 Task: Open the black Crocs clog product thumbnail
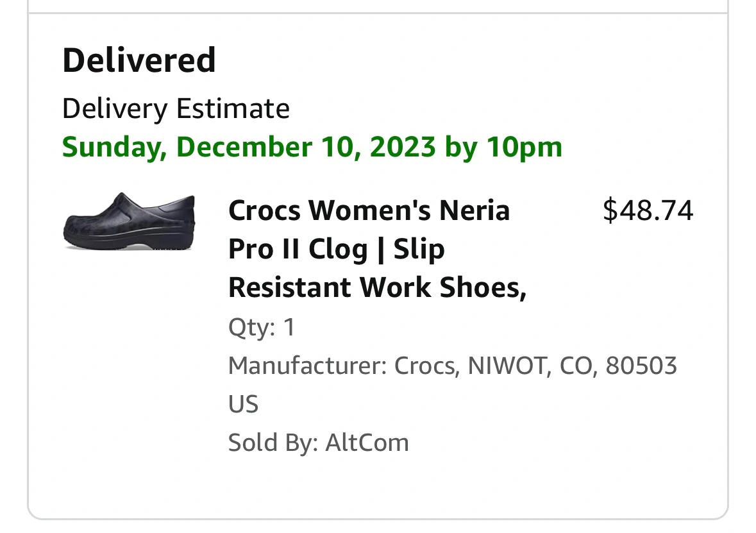coord(130,221)
